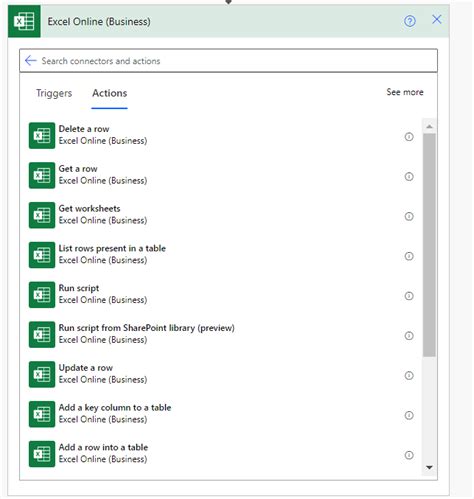
Task: Click the Excel icon beside Run script
Action: coord(42,295)
